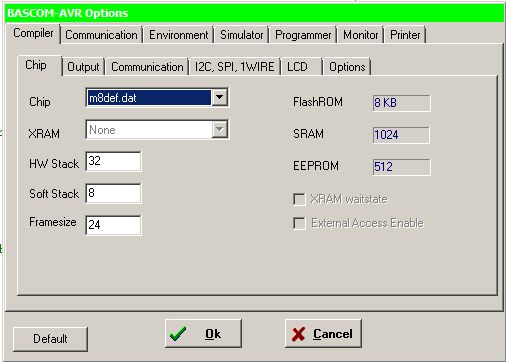Image resolution: width=506 pixels, height=362 pixels.
Task: Toggle the External Access Enable checkbox
Action: click(299, 223)
